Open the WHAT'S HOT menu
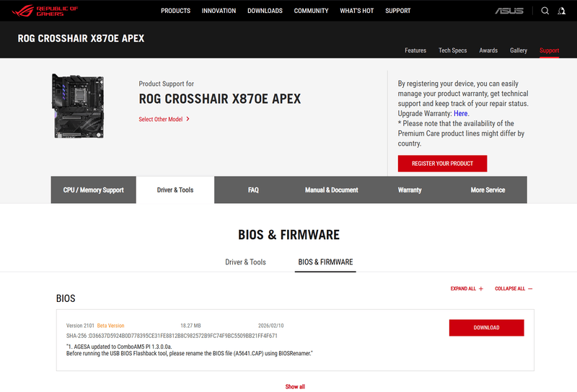Viewport: 577px width, 392px height. (x=356, y=11)
